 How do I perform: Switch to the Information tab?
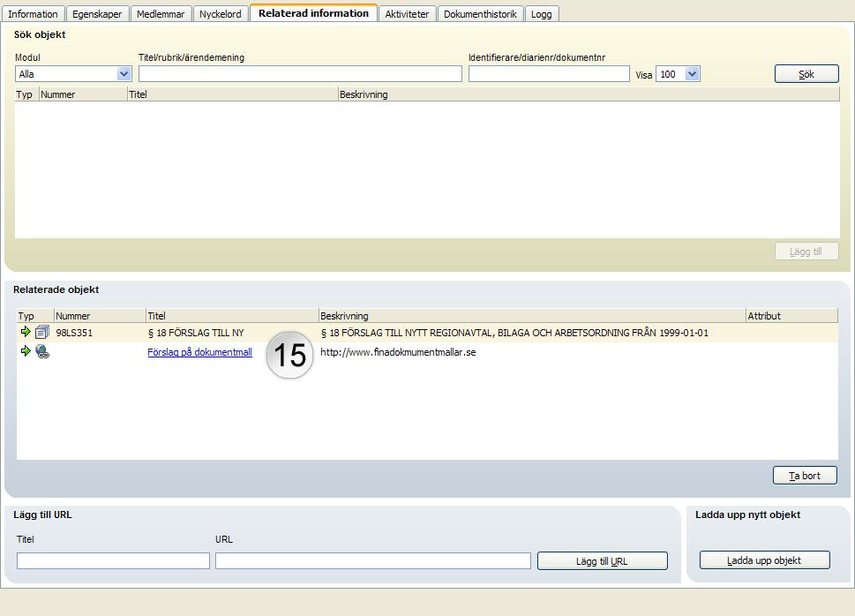33,14
